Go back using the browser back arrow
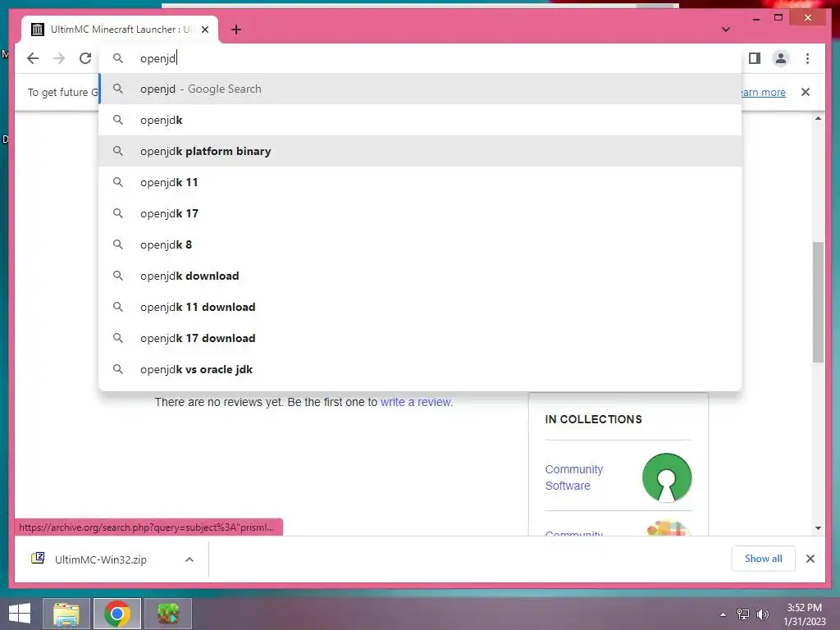The width and height of the screenshot is (840, 630). (33, 58)
